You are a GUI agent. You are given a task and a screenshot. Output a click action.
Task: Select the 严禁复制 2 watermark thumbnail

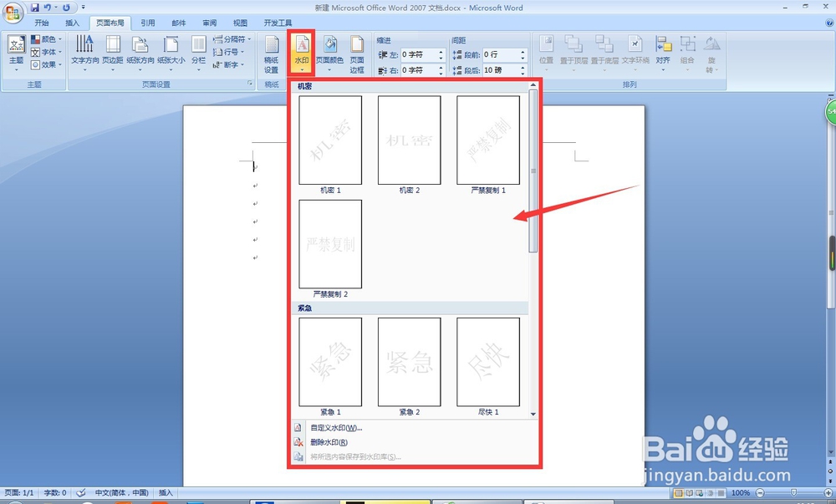coord(330,244)
